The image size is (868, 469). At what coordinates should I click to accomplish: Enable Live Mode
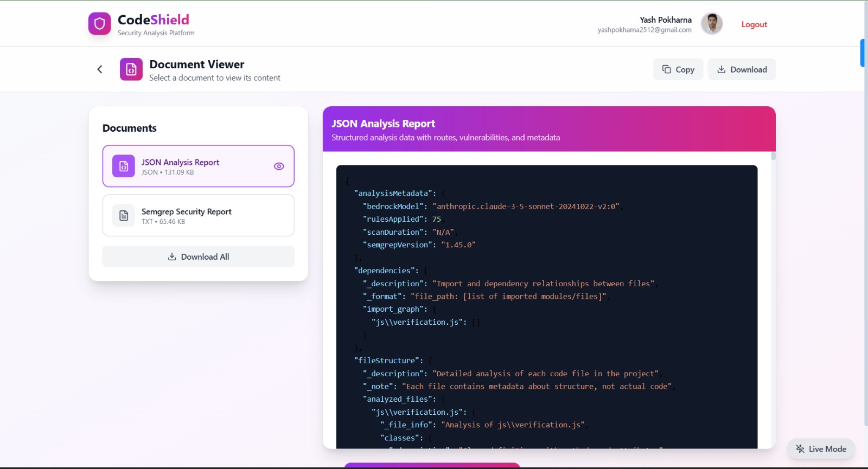click(821, 449)
